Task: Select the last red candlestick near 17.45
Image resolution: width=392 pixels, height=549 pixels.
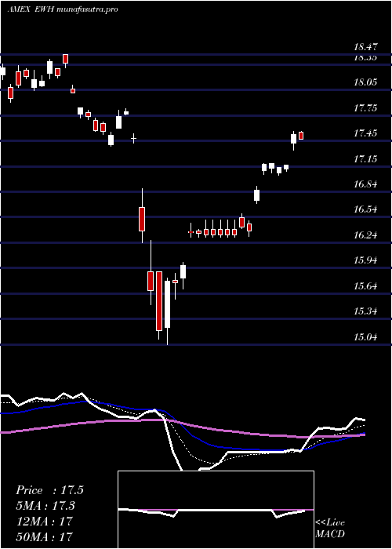Action: (301, 136)
